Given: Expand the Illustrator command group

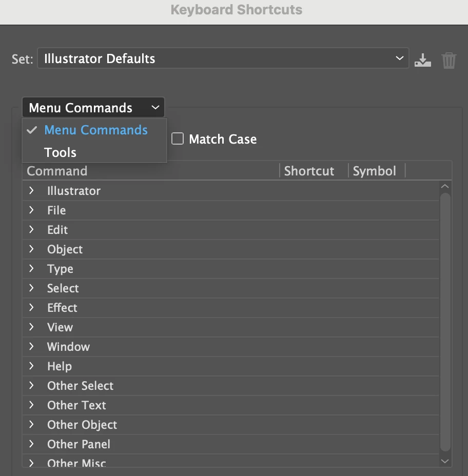Looking at the screenshot, I should tap(32, 191).
